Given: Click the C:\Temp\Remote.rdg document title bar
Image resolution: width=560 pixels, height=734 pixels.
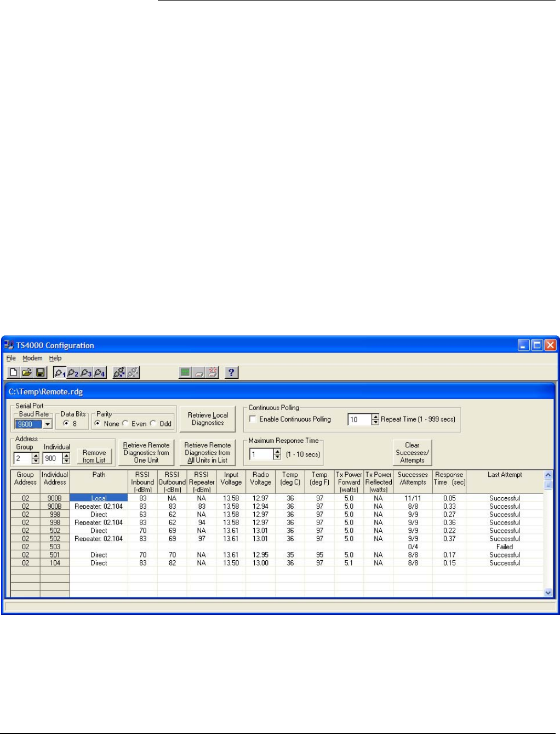Looking at the screenshot, I should 279,392.
